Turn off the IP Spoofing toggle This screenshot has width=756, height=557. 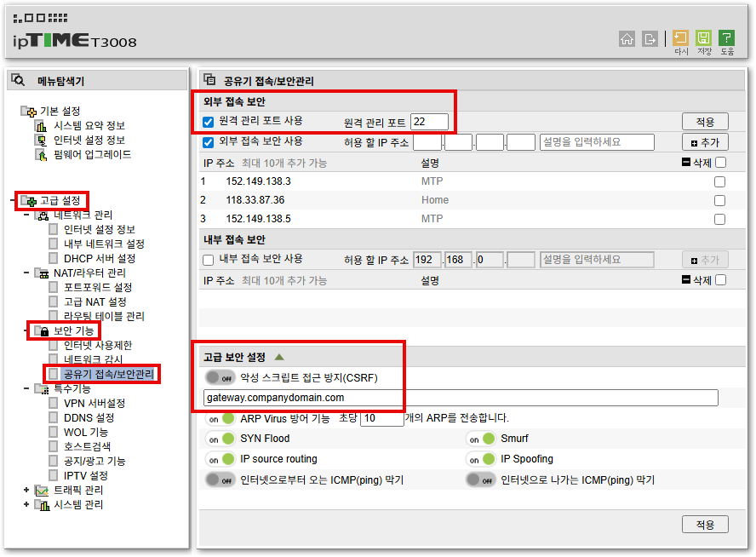point(480,460)
